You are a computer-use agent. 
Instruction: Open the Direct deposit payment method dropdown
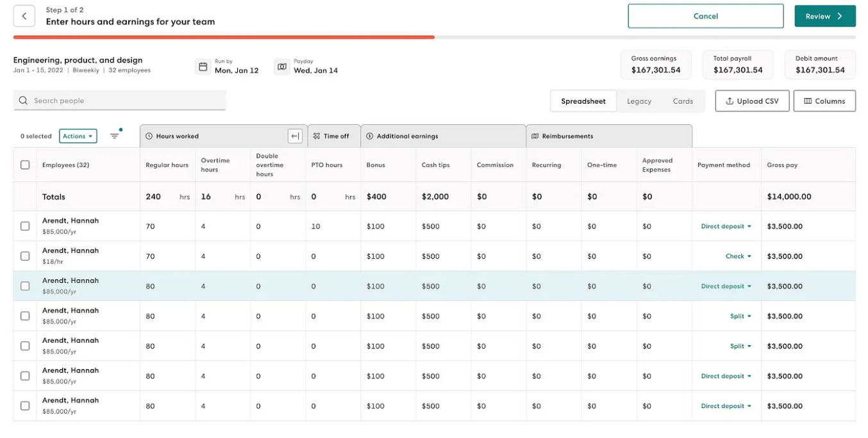725,226
